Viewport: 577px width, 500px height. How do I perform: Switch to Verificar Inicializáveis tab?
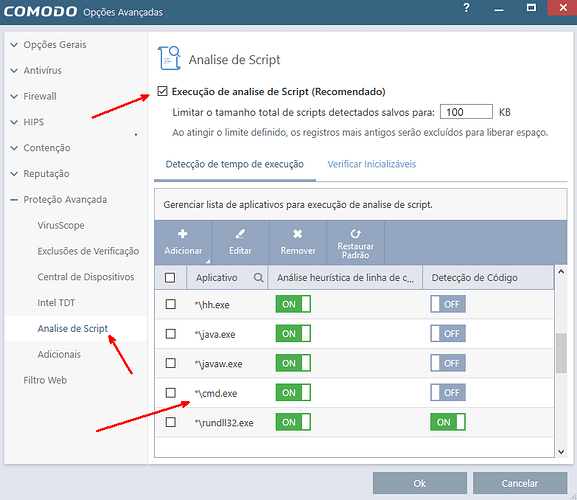pos(372,164)
